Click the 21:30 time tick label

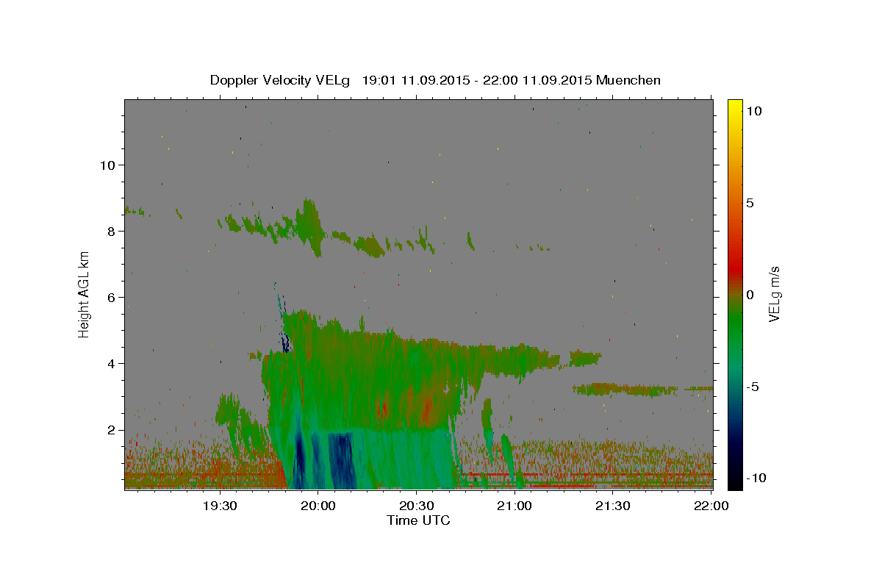pos(613,506)
